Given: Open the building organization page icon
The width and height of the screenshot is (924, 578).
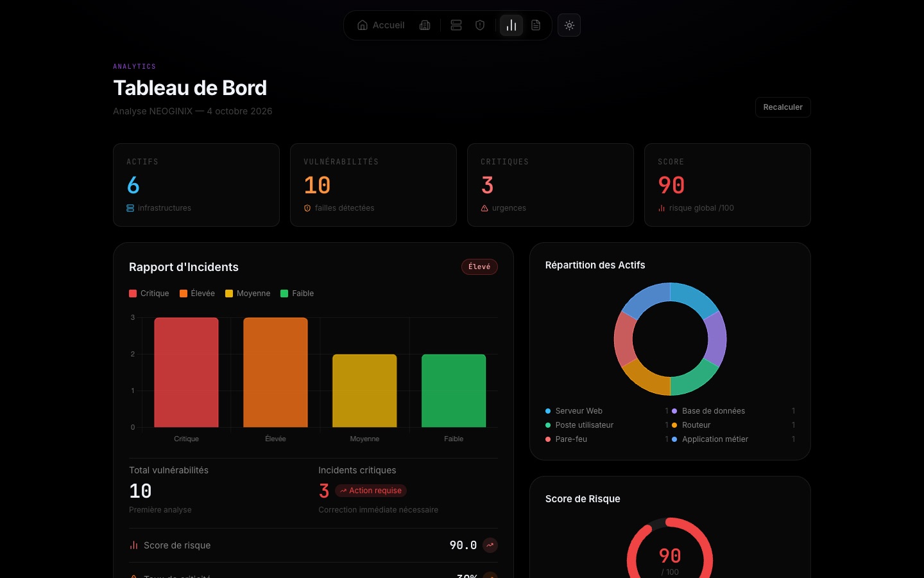Looking at the screenshot, I should pyautogui.click(x=425, y=25).
